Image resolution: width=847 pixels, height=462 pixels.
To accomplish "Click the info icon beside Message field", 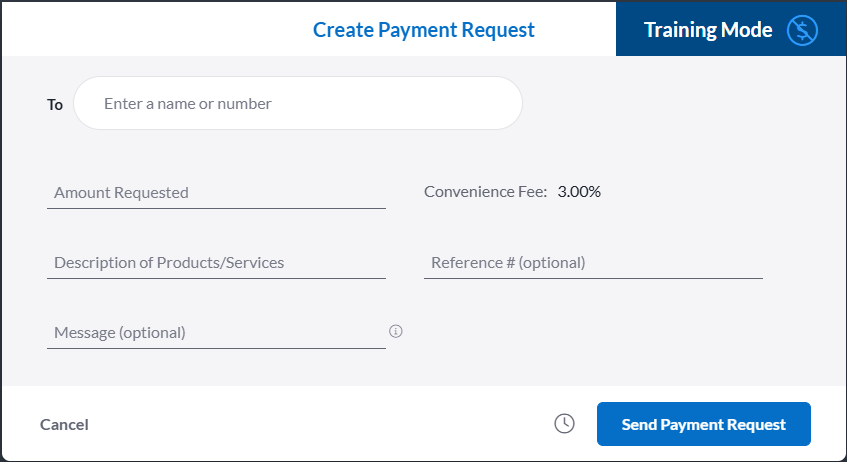I will click(x=396, y=331).
